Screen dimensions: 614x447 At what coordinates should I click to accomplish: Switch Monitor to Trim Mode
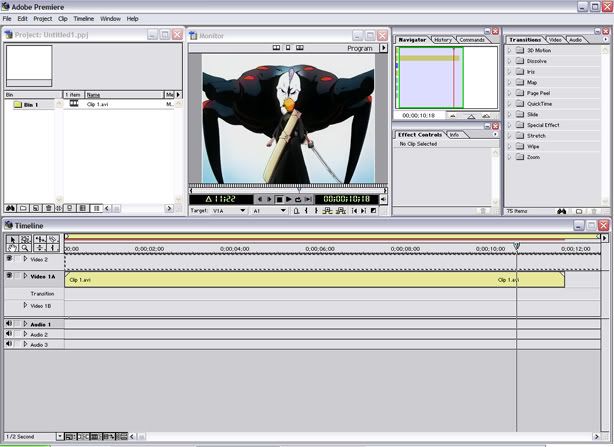point(300,48)
